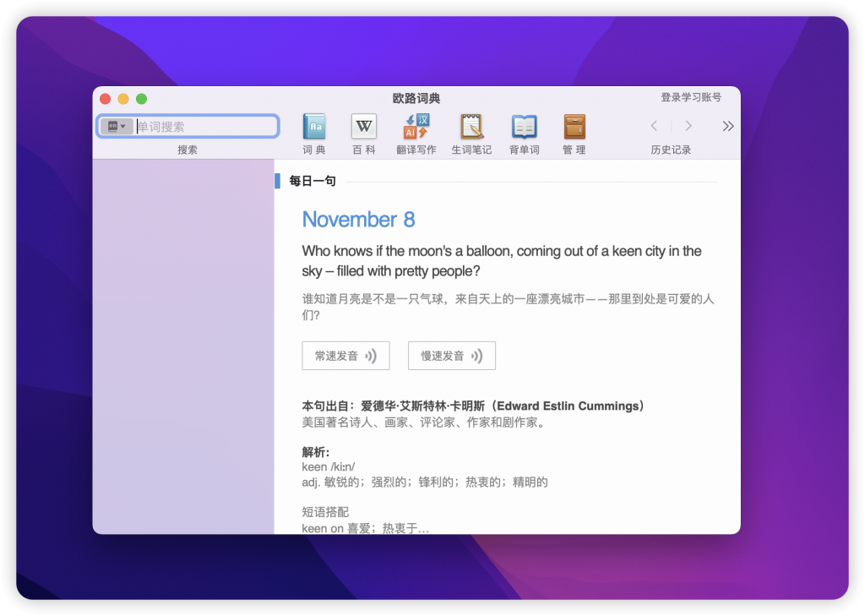This screenshot has width=865, height=616.
Task: Click the November 8 date heading
Action: point(358,219)
